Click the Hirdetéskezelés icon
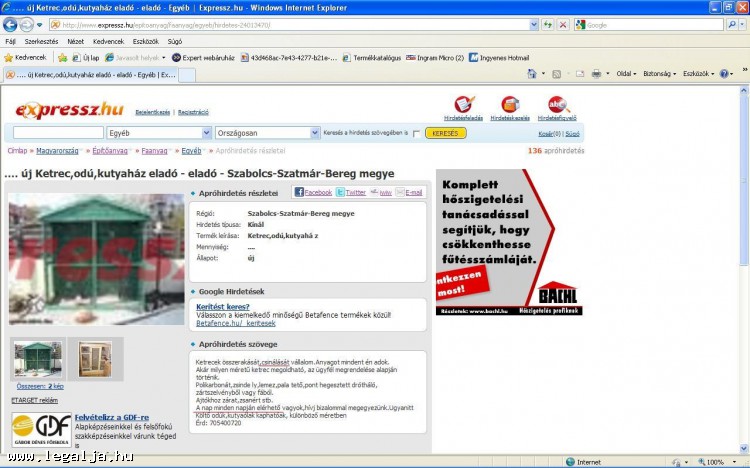 (x=510, y=105)
